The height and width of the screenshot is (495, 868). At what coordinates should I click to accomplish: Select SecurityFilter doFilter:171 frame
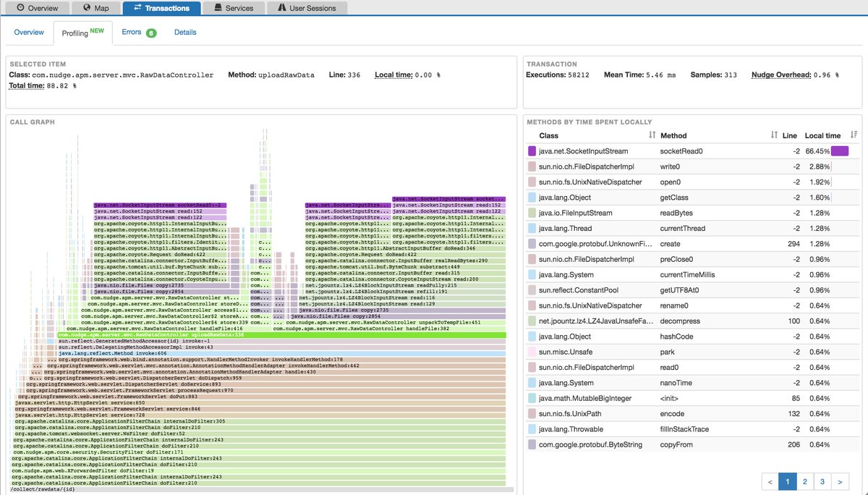258,452
